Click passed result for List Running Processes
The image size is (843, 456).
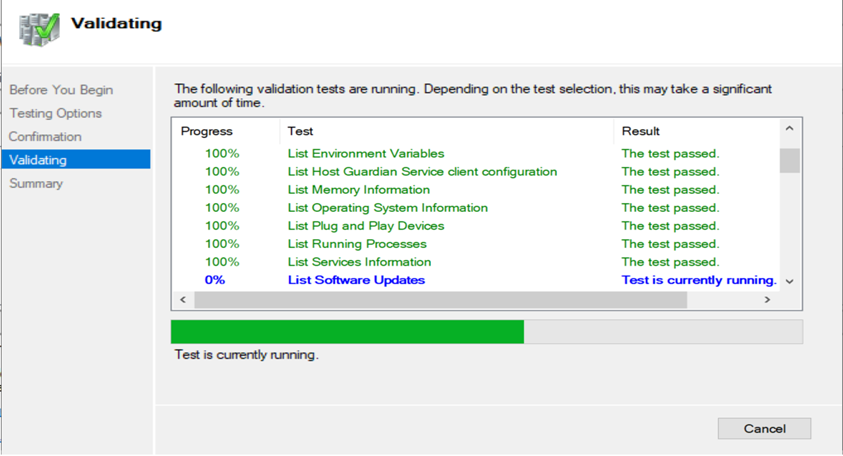[670, 244]
